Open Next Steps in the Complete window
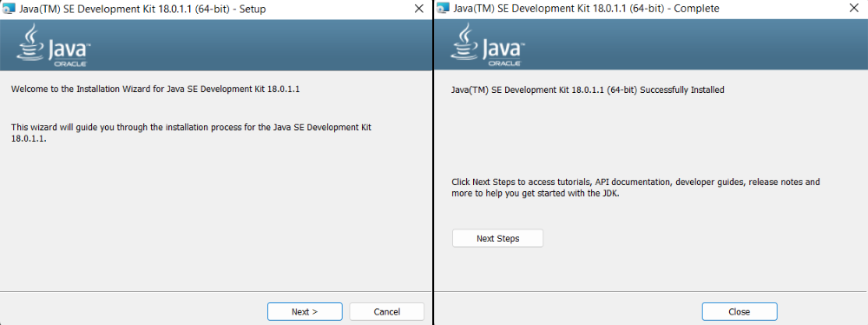This screenshot has width=868, height=325. [x=497, y=238]
